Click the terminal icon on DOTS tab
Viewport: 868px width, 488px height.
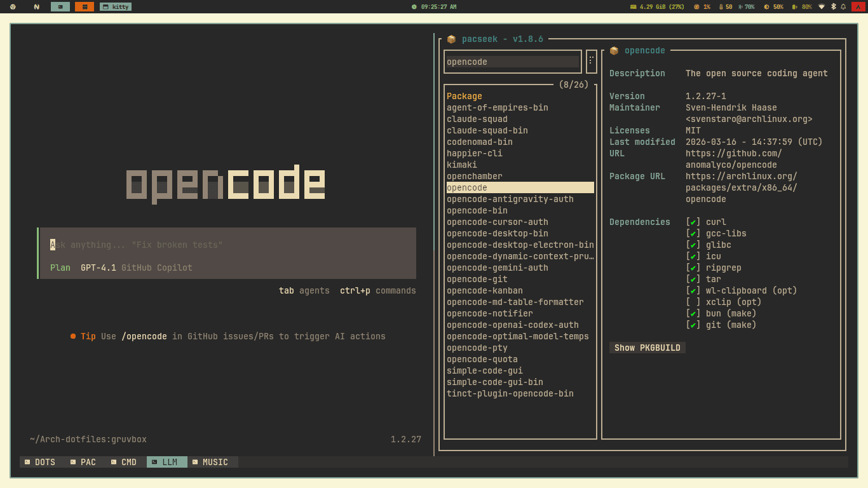click(27, 462)
